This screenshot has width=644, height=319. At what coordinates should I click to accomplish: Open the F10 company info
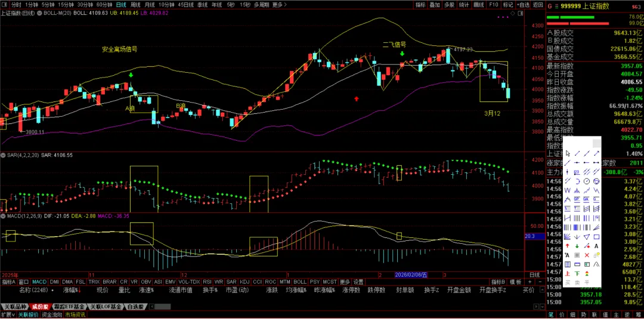(493, 5)
